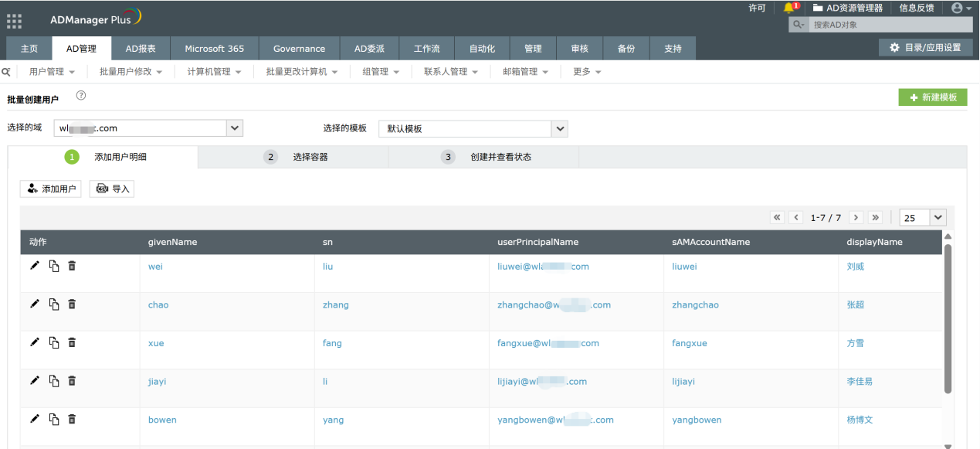Go to the first page of results

pyautogui.click(x=778, y=218)
